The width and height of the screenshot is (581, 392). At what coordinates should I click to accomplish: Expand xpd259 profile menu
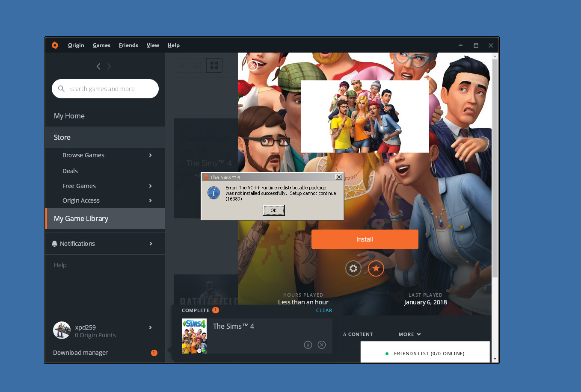pyautogui.click(x=150, y=327)
